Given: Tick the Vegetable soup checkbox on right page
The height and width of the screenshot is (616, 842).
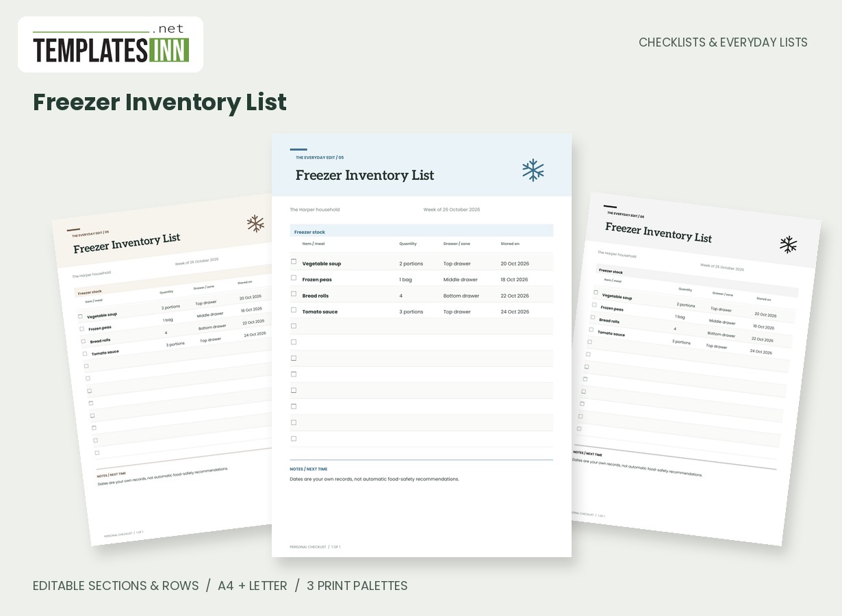Looking at the screenshot, I should click(596, 292).
